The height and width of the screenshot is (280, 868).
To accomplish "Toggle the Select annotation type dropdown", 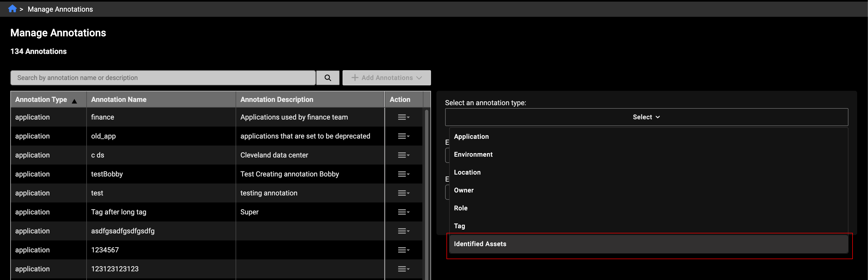I will pos(646,117).
